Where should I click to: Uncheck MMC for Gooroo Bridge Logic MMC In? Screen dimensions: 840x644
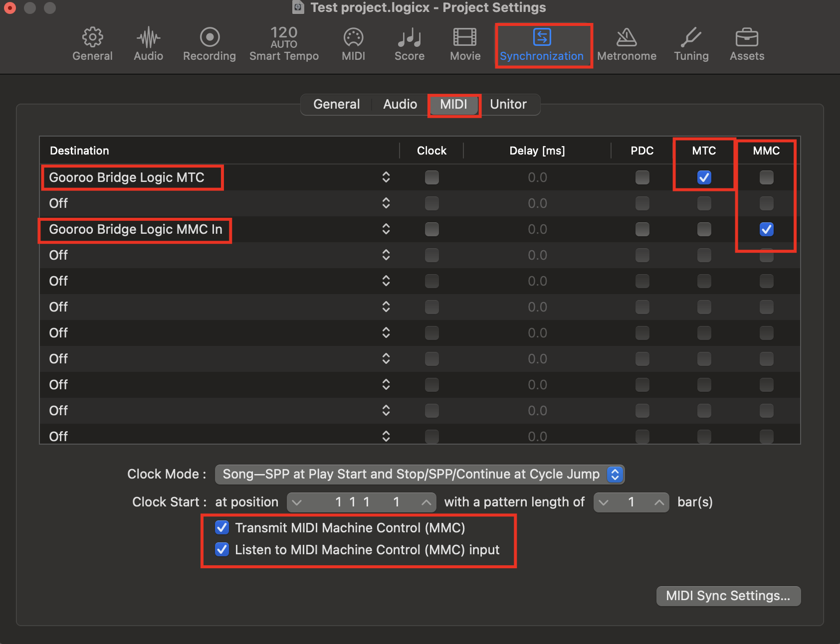coord(767,229)
